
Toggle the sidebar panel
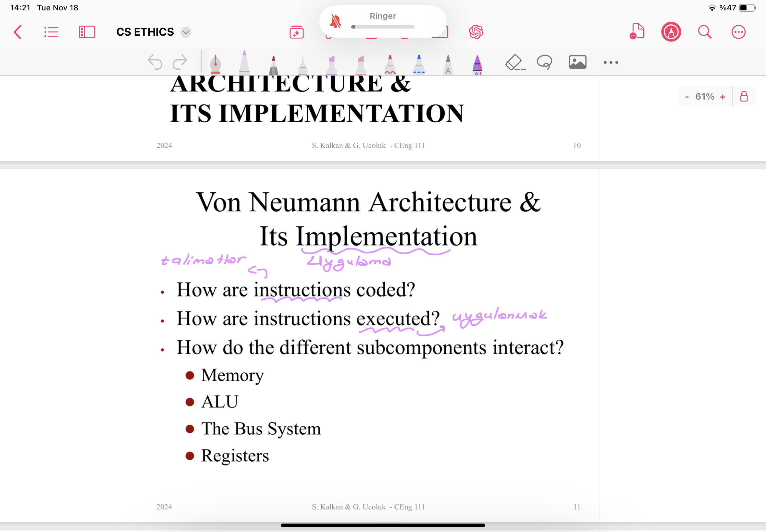point(87,32)
